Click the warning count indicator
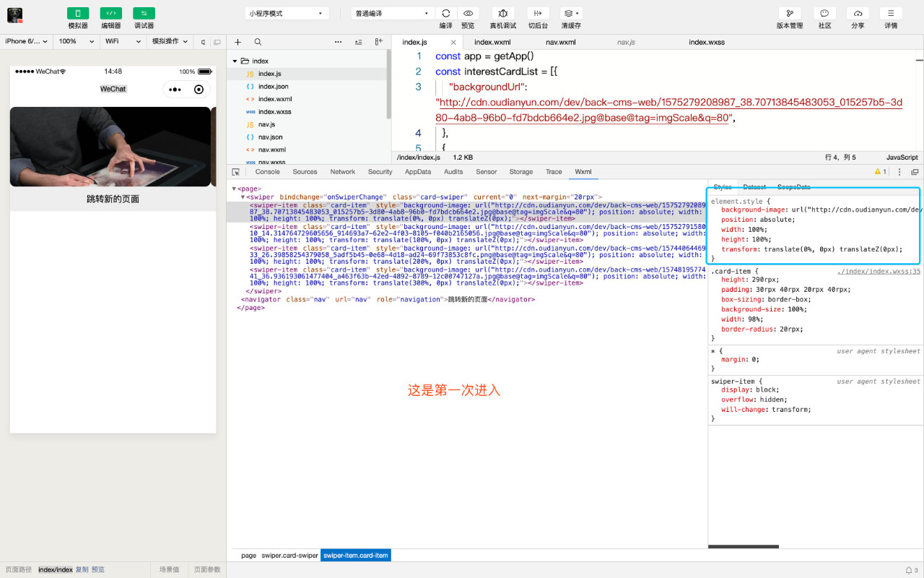 [x=881, y=172]
